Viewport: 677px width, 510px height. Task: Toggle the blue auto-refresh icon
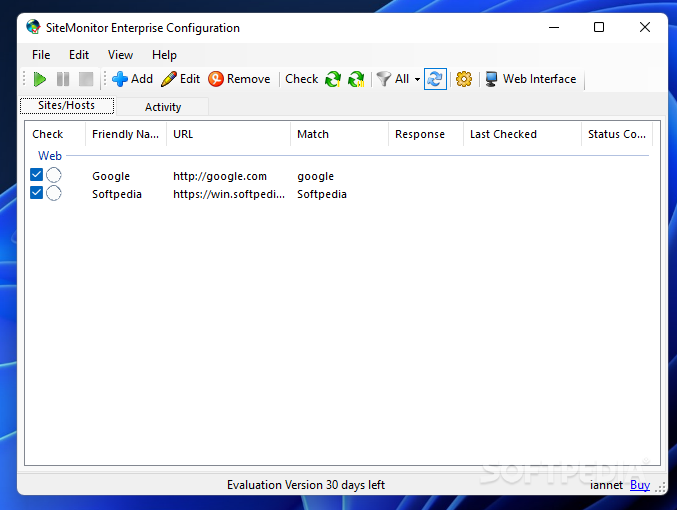click(x=435, y=79)
